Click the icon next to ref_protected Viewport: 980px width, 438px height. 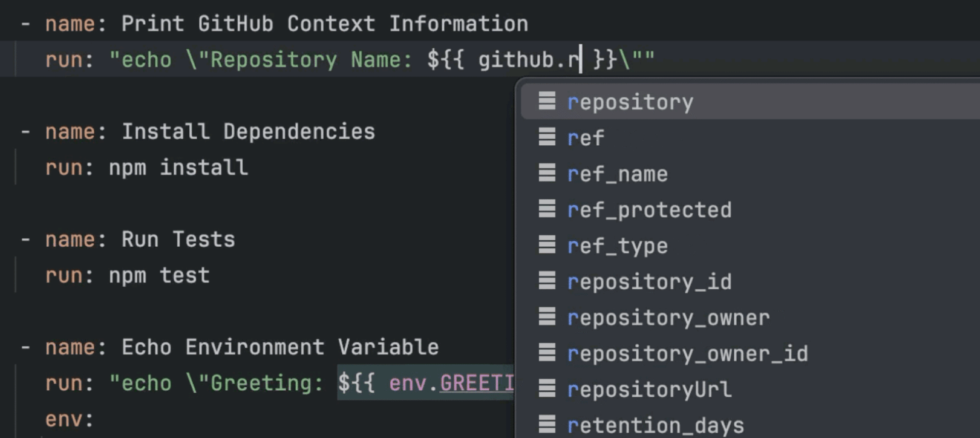pyautogui.click(x=547, y=209)
